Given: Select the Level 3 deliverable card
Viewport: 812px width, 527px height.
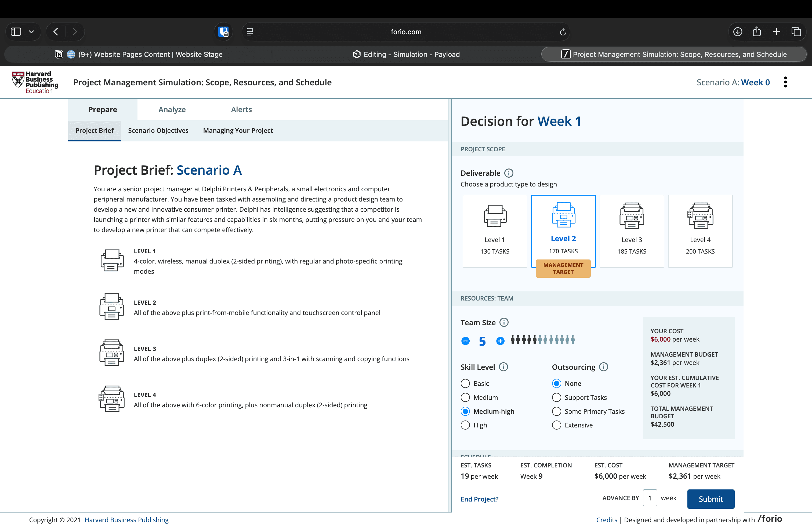Looking at the screenshot, I should 632,231.
